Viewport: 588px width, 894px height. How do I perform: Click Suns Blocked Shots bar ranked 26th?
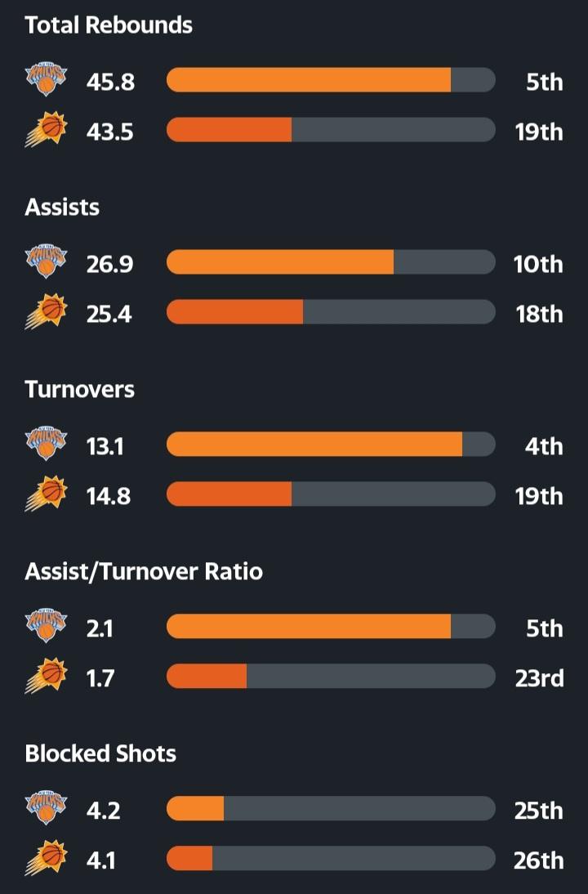(330, 859)
